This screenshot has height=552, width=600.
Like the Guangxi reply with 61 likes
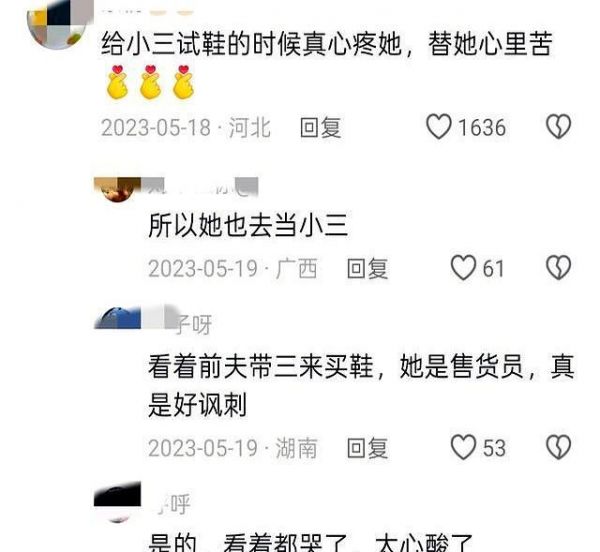(x=463, y=268)
